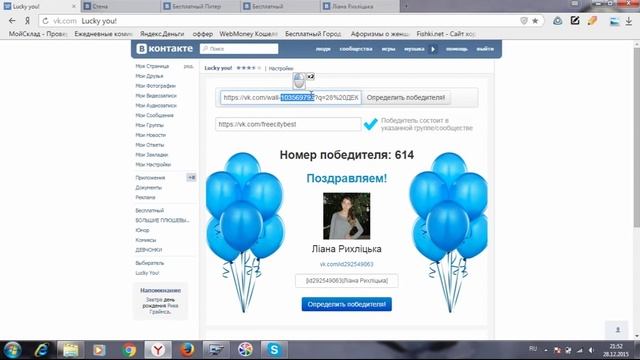Click the shield protection icon in address bar
640x360 pixels.
524,21
